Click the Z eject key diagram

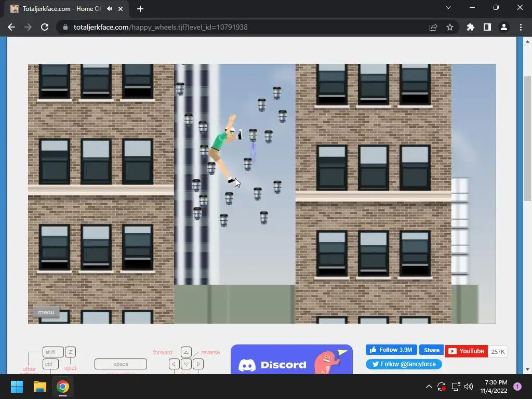70,352
